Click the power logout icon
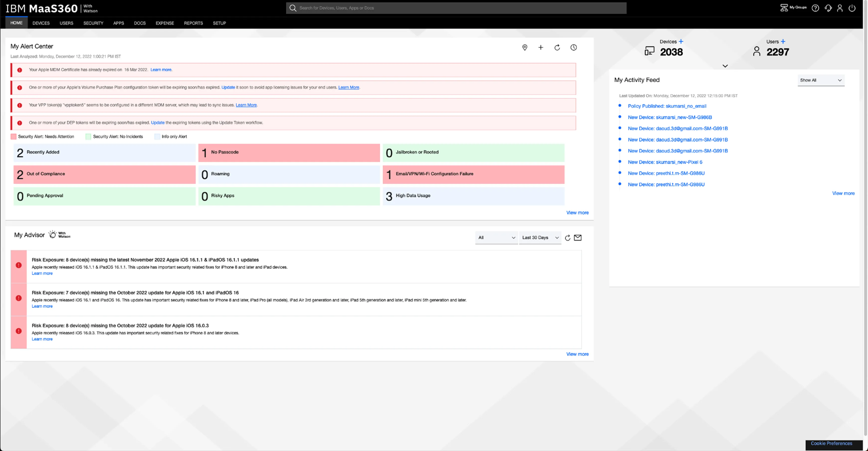Screen dimensions: 868x451 pos(852,8)
